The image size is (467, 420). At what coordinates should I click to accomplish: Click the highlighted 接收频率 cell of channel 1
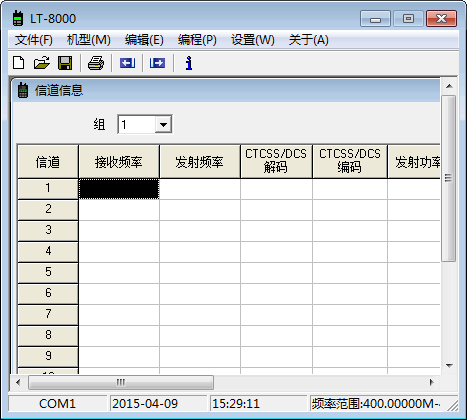[x=119, y=189]
